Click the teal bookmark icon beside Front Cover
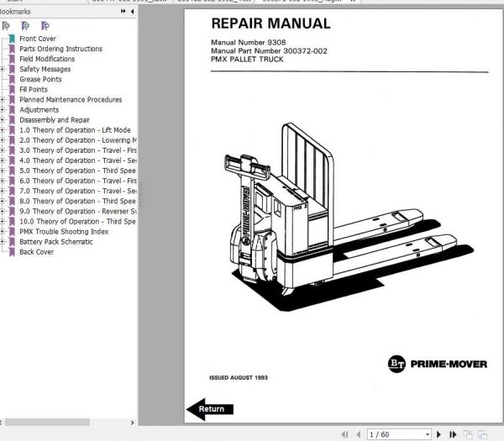 pyautogui.click(x=12, y=39)
